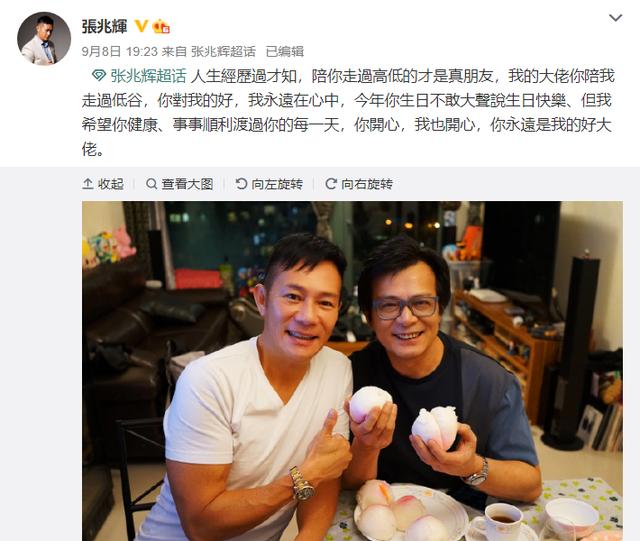Open 查看大图 to view full image
Screen dimensions: 640x541
[180, 184]
